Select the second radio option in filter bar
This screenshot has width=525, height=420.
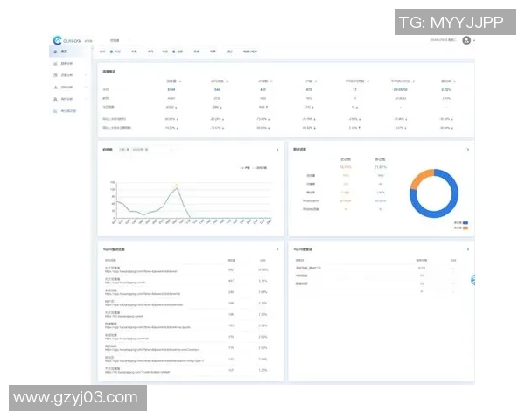point(173,52)
